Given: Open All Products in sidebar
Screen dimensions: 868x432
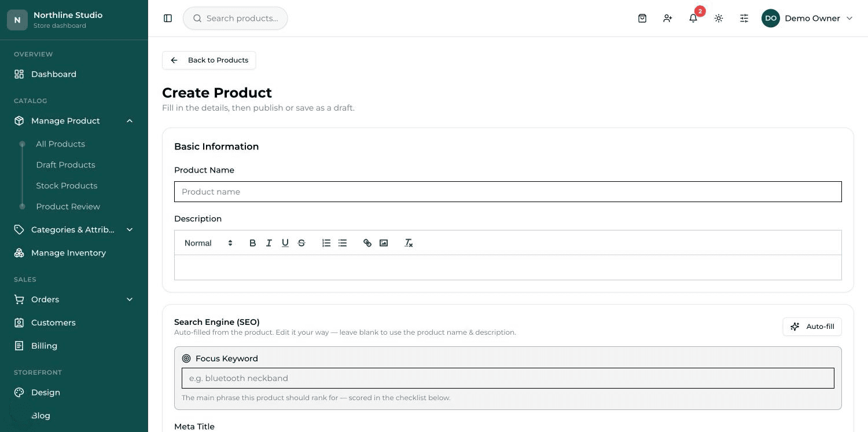Looking at the screenshot, I should [x=60, y=144].
